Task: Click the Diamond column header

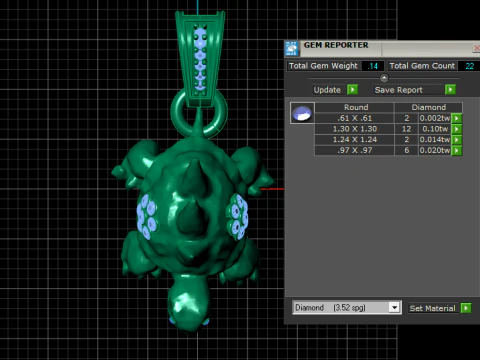Action: pyautogui.click(x=428, y=107)
